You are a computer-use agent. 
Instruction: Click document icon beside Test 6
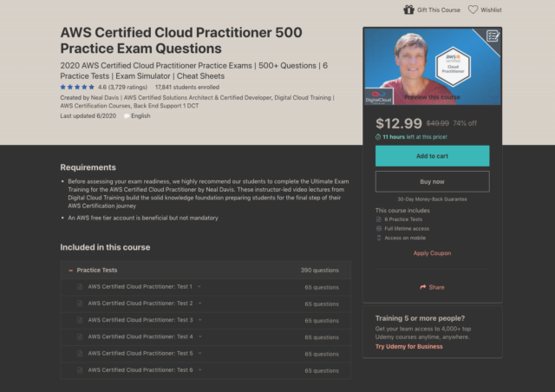click(80, 370)
